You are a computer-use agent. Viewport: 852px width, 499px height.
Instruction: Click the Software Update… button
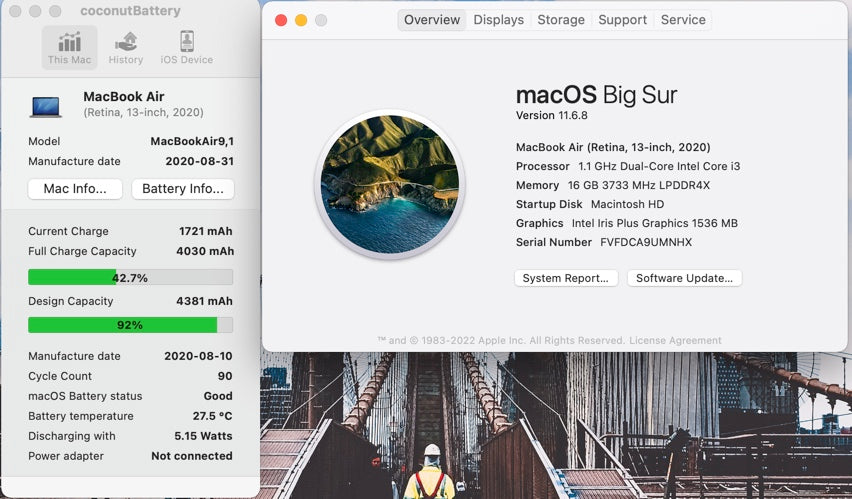click(x=684, y=278)
